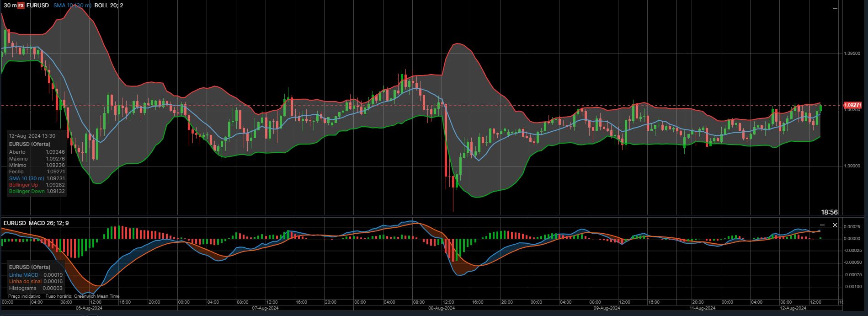Collapse the MACD indicator panel
This screenshot has width=868, height=316.
822,225
